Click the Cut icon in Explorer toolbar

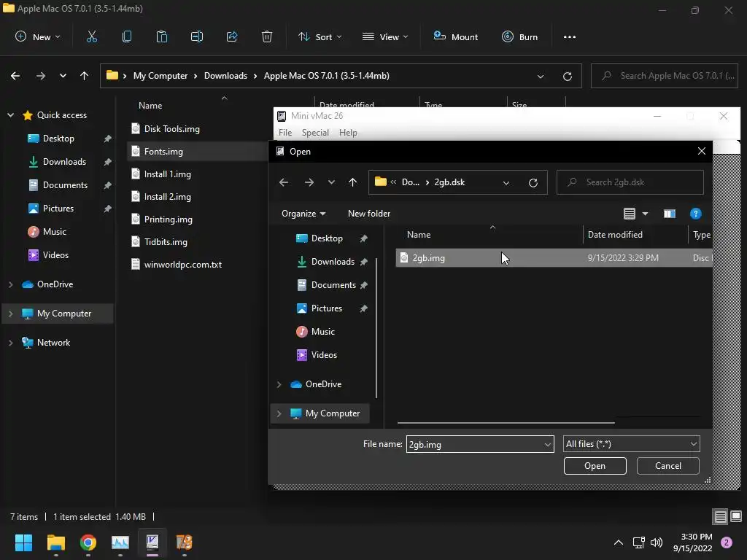coord(91,36)
